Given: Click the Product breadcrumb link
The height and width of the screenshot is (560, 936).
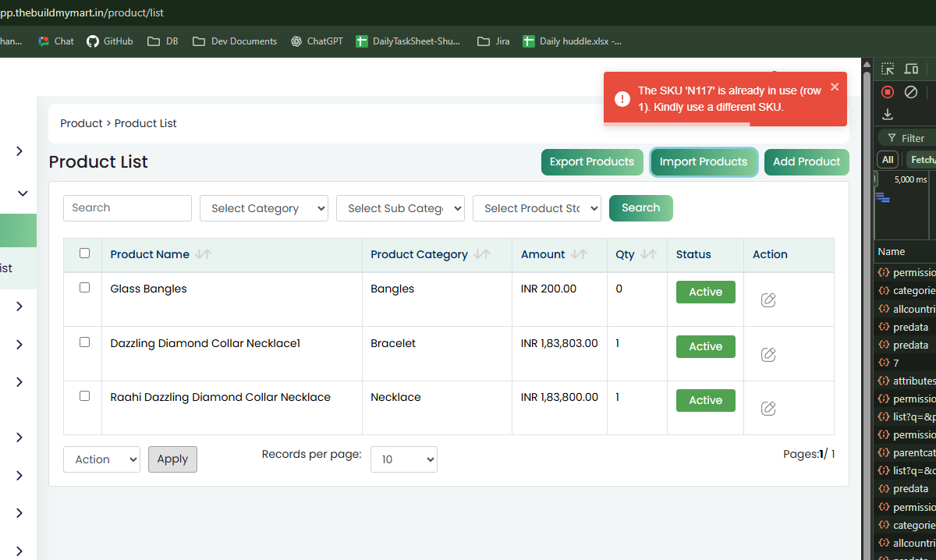Looking at the screenshot, I should (x=81, y=123).
